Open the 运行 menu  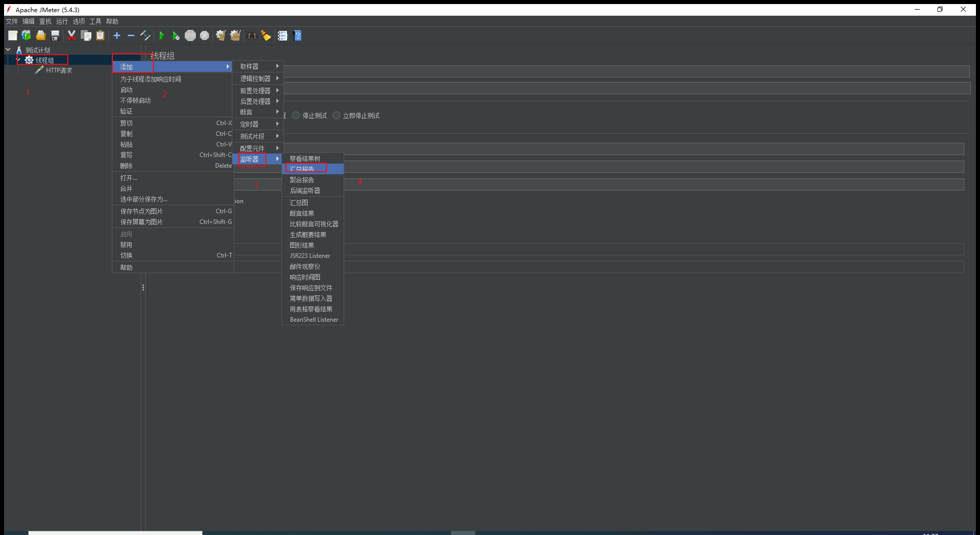[x=62, y=21]
